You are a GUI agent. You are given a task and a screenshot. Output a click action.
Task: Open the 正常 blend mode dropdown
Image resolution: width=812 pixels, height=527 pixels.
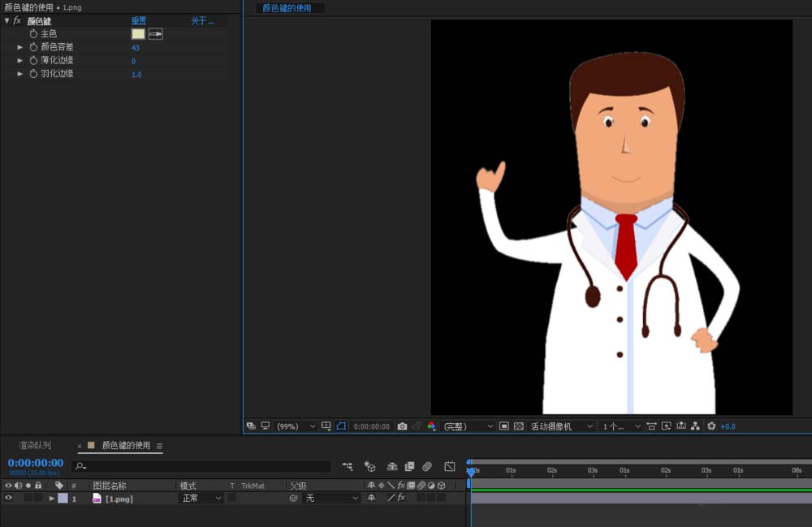(201, 499)
